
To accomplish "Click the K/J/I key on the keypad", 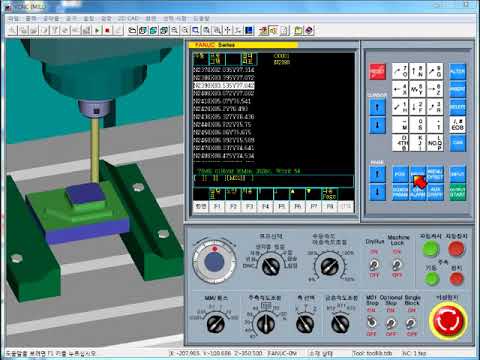I will (417, 143).
